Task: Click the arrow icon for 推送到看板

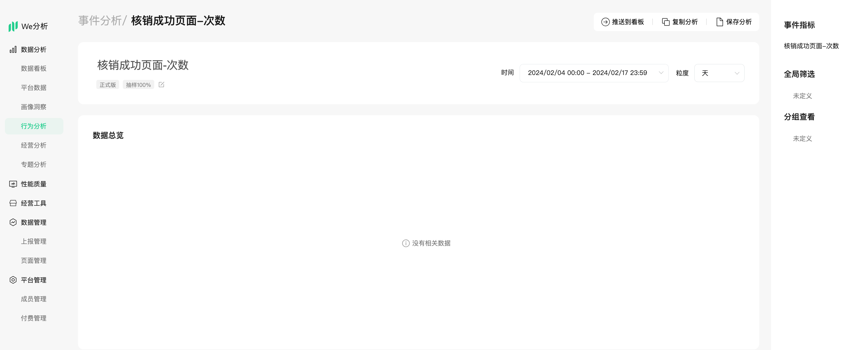Action: (x=605, y=22)
